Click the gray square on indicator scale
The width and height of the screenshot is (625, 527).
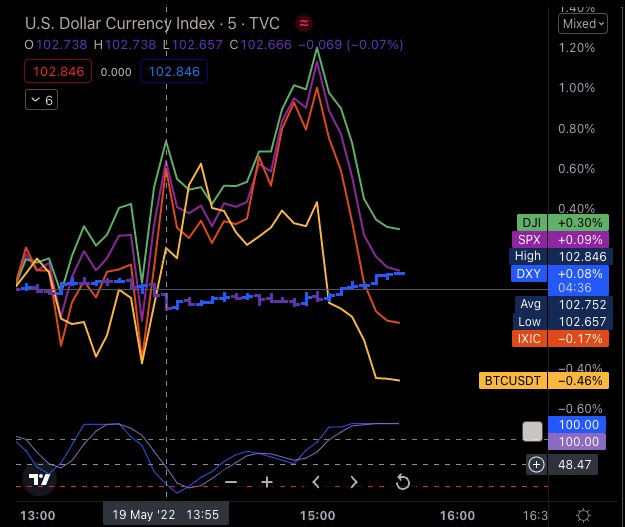click(x=532, y=431)
